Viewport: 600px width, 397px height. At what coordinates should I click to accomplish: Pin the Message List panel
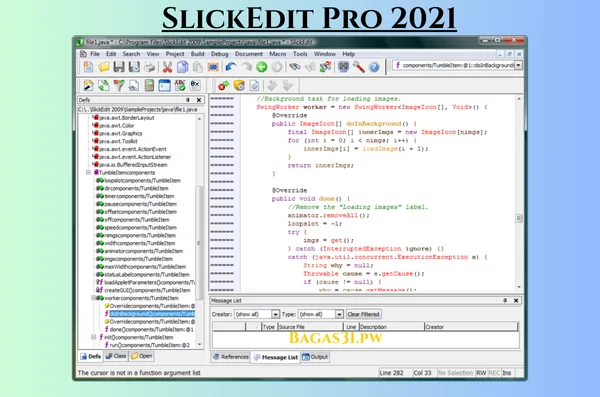pyautogui.click(x=505, y=301)
